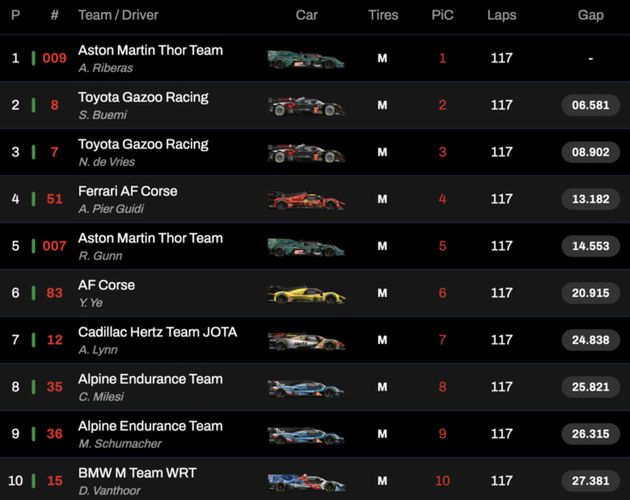Click the Tires column header
Viewport: 630px width, 500px height.
382,16
